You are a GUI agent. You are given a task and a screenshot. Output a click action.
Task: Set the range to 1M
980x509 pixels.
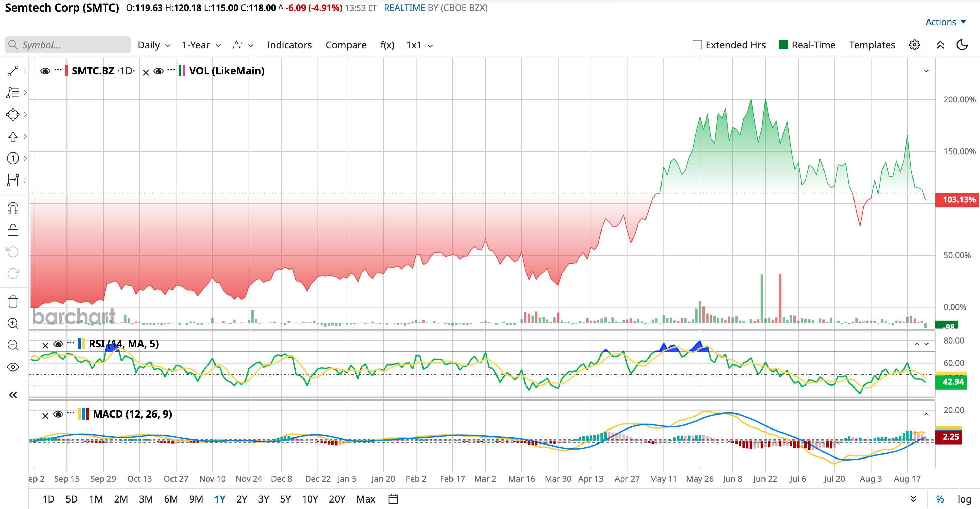96,499
